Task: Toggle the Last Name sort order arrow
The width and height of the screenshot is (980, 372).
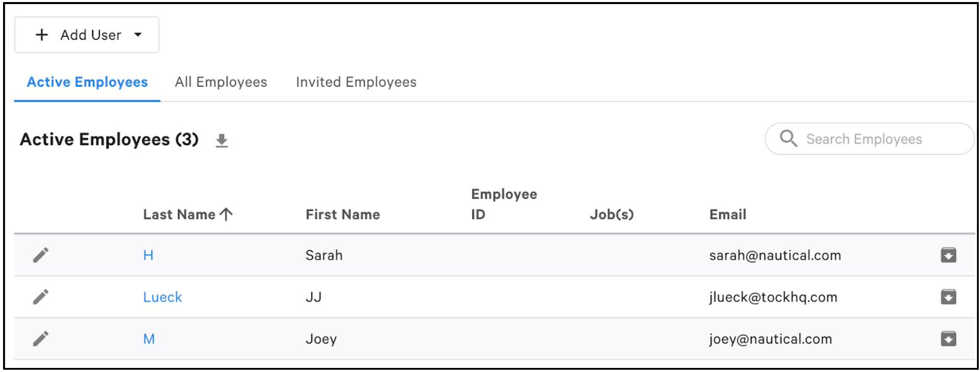Action: [226, 214]
